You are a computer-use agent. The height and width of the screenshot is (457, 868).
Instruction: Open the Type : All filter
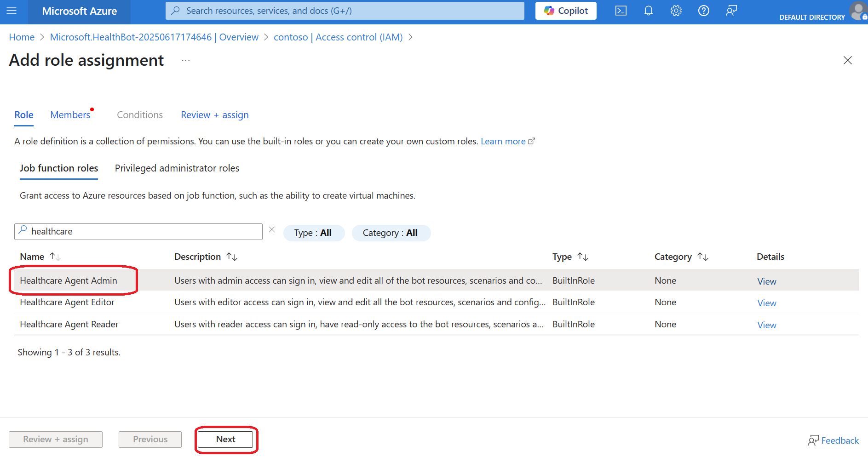click(x=314, y=233)
